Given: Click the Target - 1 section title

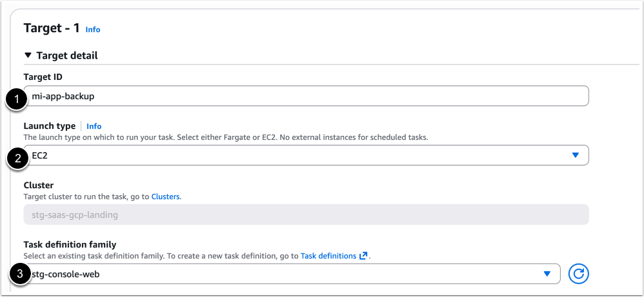Looking at the screenshot, I should click(x=52, y=28).
